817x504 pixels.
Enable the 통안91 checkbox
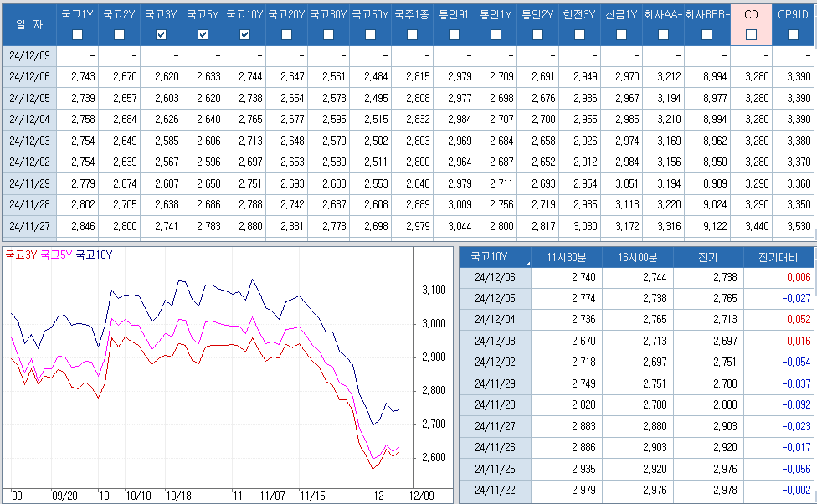(x=454, y=34)
